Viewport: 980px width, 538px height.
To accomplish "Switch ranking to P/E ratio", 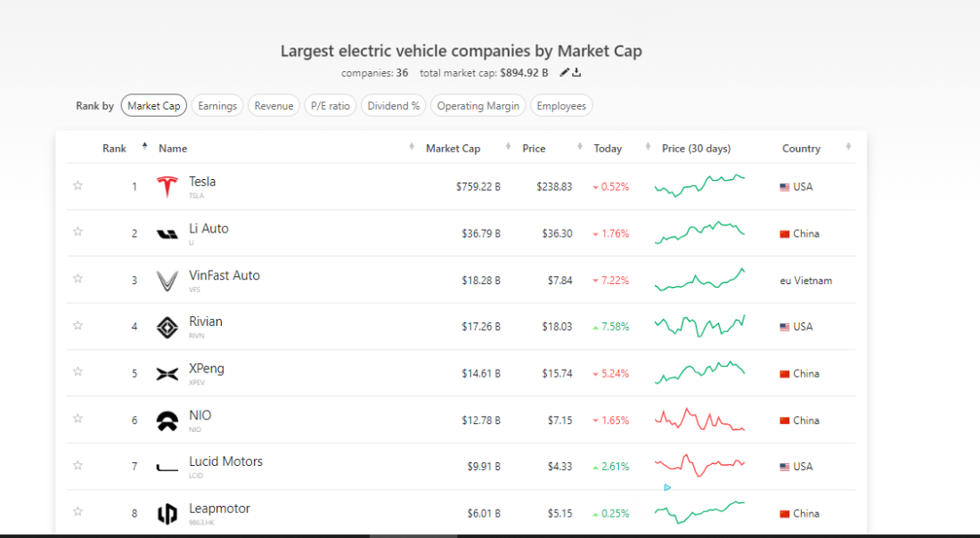I will (330, 106).
